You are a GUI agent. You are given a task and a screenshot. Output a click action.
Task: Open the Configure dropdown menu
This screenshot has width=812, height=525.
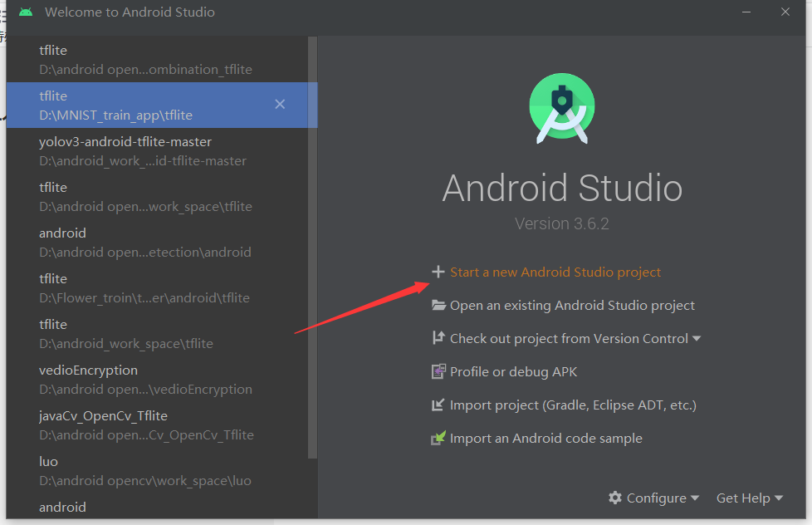click(654, 498)
